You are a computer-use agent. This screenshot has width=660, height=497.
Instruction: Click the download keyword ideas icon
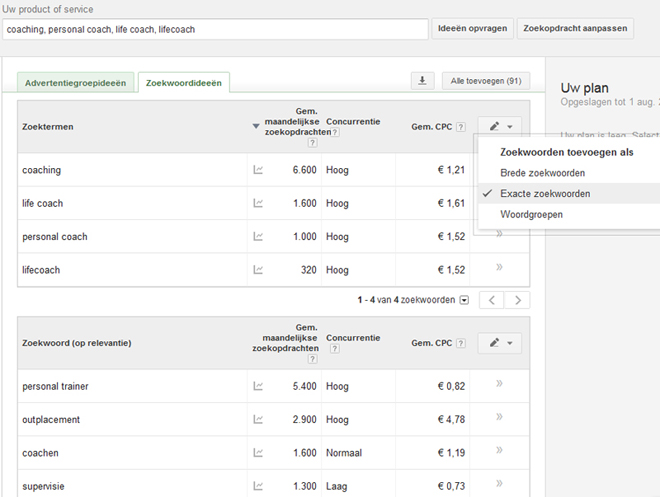tap(422, 81)
